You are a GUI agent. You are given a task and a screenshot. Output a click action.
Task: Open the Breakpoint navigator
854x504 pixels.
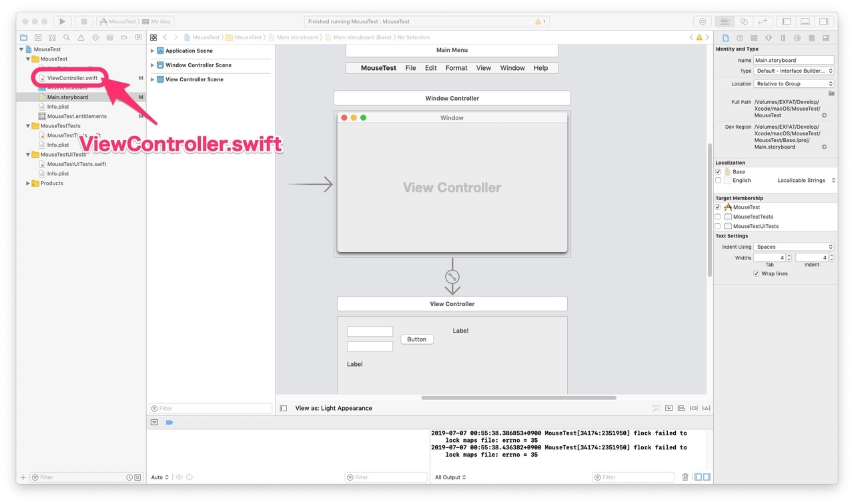tap(124, 37)
